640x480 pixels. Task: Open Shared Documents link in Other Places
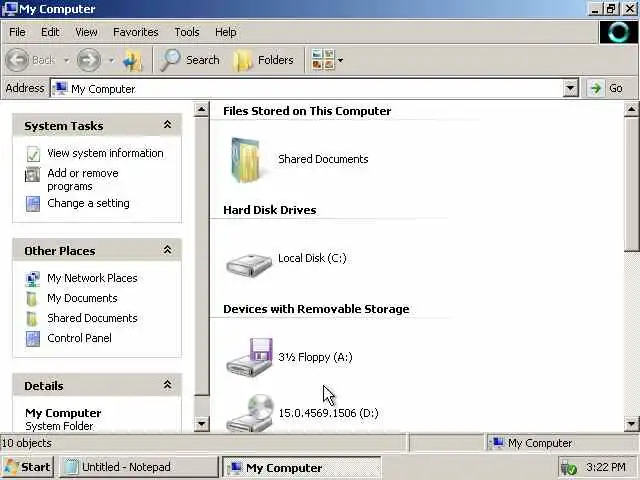pos(92,318)
